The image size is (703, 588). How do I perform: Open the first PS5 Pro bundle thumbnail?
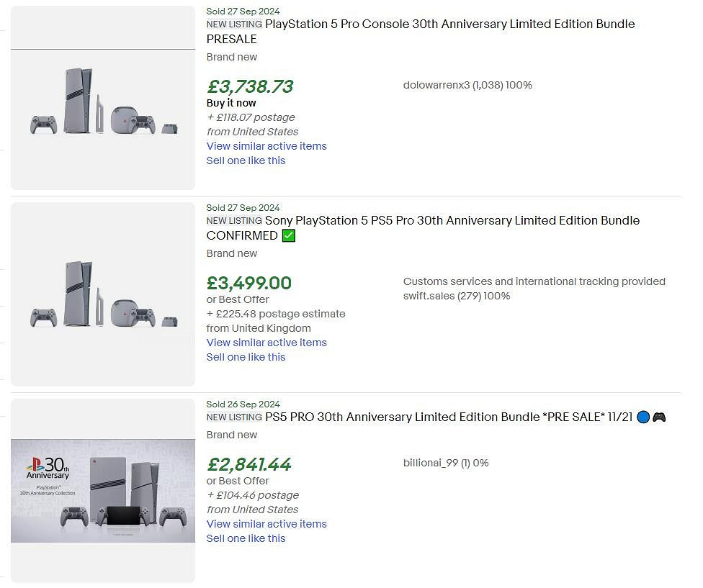103,98
